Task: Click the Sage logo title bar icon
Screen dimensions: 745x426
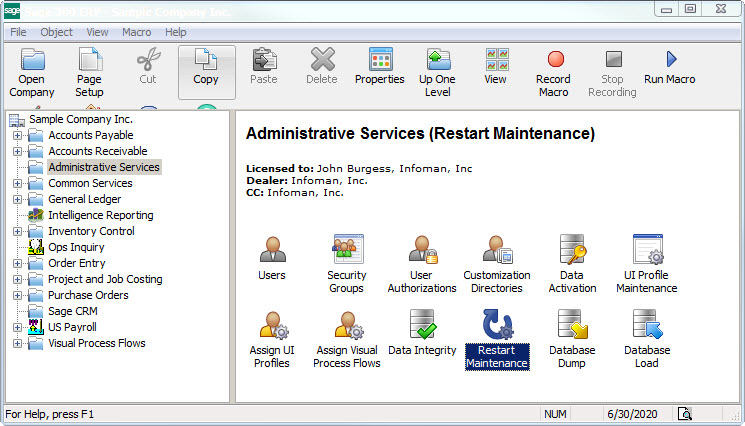Action: click(11, 10)
